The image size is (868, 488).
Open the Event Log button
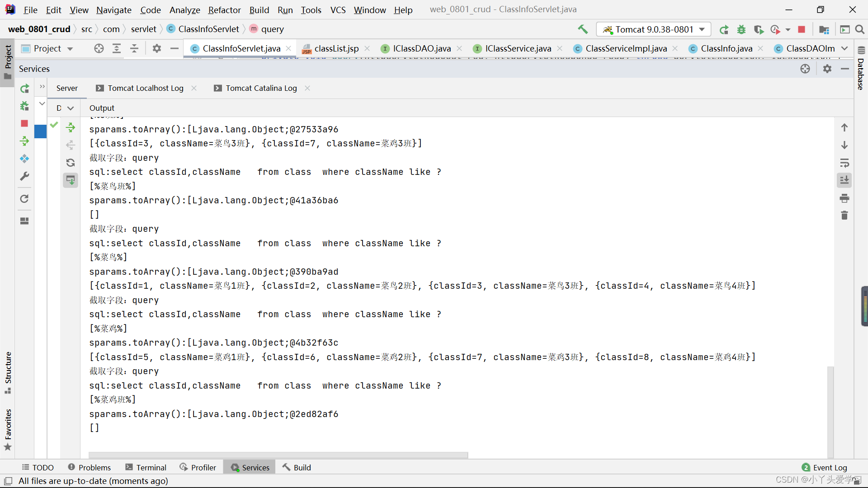pyautogui.click(x=825, y=468)
